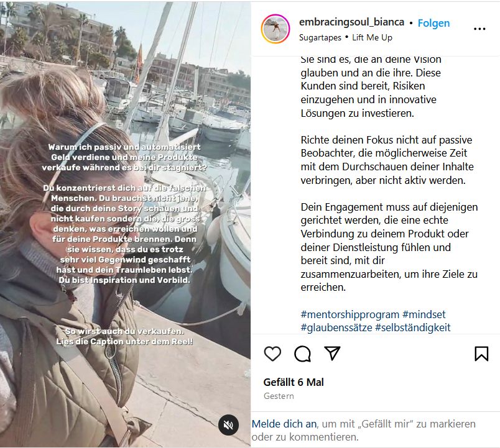
Task: Open embracingsoul_bianca profile picture
Action: 275,29
